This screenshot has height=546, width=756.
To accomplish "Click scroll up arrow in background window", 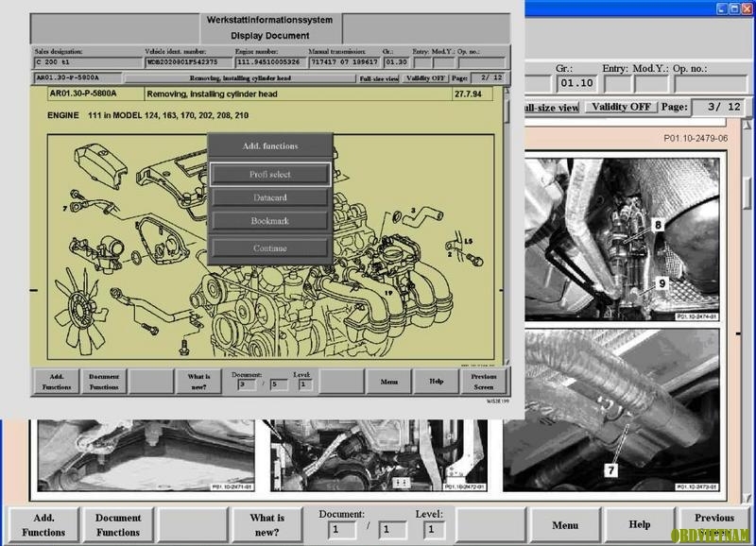I will click(747, 125).
